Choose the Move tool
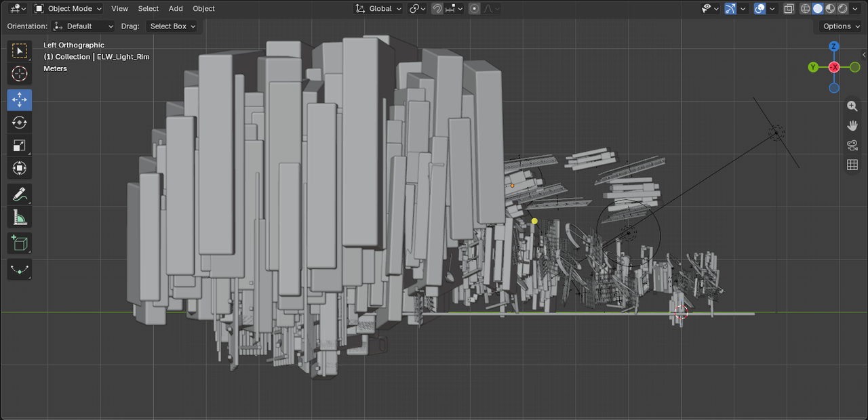 (20, 100)
